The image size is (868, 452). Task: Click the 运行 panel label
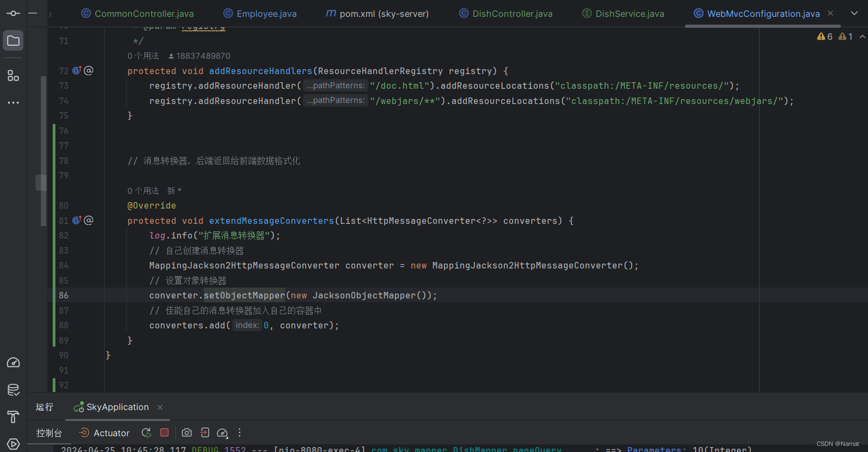coord(45,407)
